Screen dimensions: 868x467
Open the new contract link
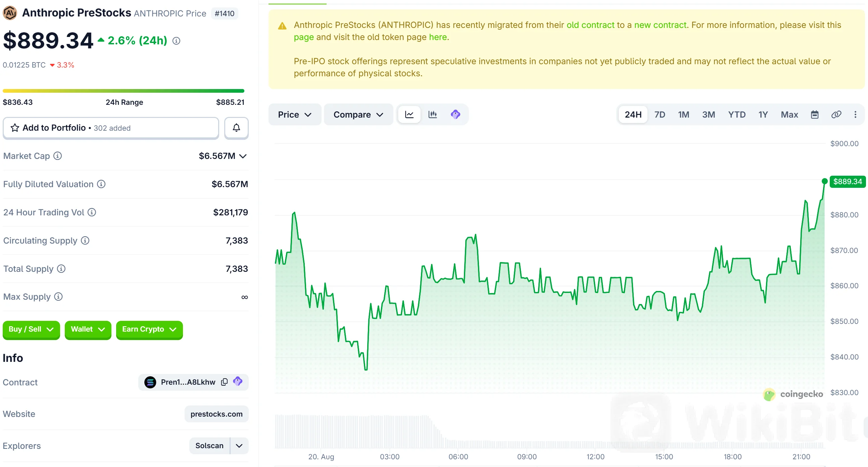tap(660, 25)
